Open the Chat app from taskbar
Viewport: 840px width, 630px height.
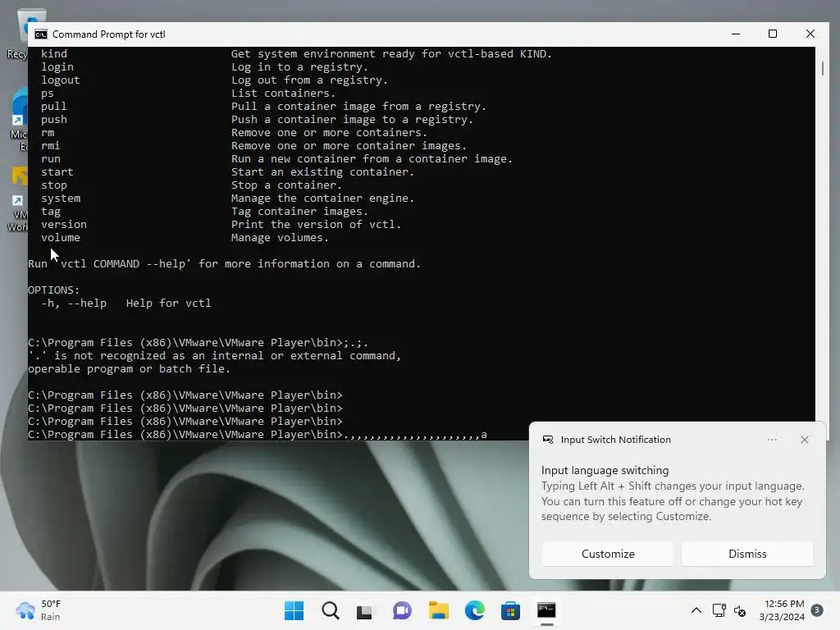pos(402,610)
